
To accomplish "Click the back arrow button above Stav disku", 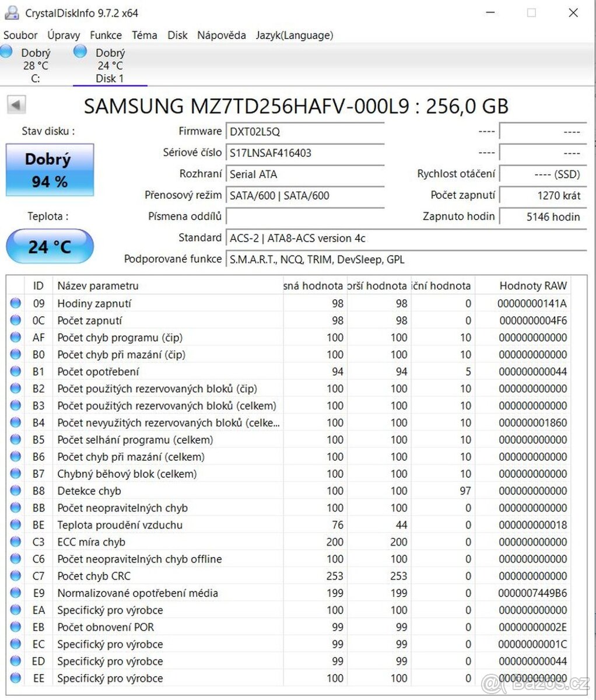I will pos(16,104).
